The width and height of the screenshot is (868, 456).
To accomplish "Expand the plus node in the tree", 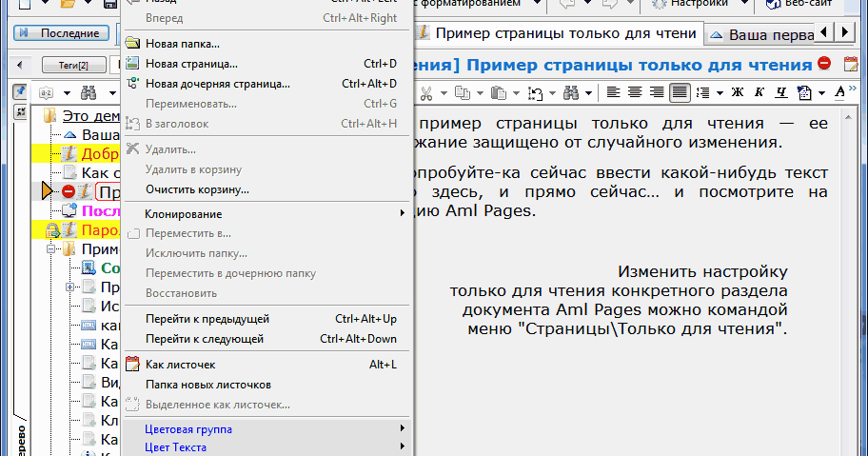I will point(70,287).
